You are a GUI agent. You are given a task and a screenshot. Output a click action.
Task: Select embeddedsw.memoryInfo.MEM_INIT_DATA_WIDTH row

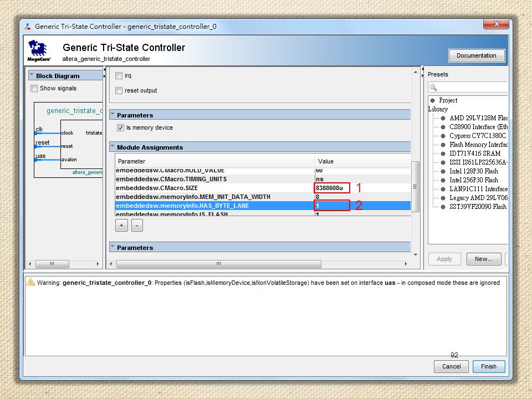point(263,197)
